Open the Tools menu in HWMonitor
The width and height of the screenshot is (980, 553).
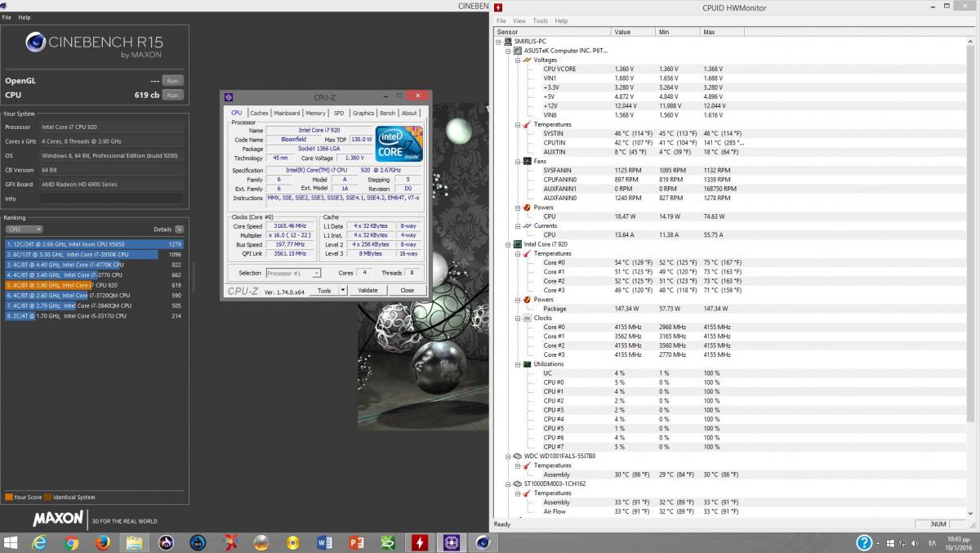click(541, 20)
